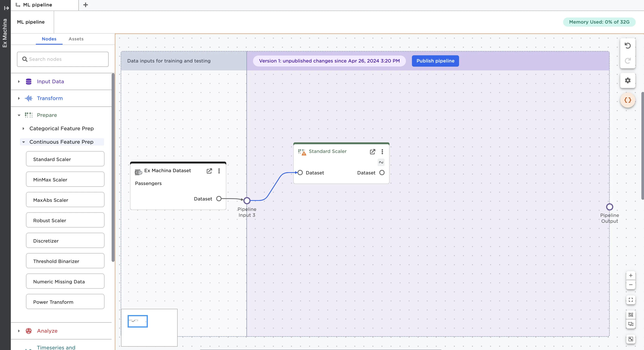644x350 pixels.
Task: Expand the Input Data category
Action: click(x=19, y=82)
